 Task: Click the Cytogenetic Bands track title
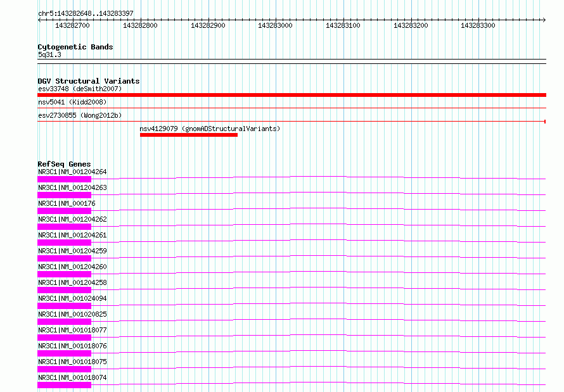[75, 47]
